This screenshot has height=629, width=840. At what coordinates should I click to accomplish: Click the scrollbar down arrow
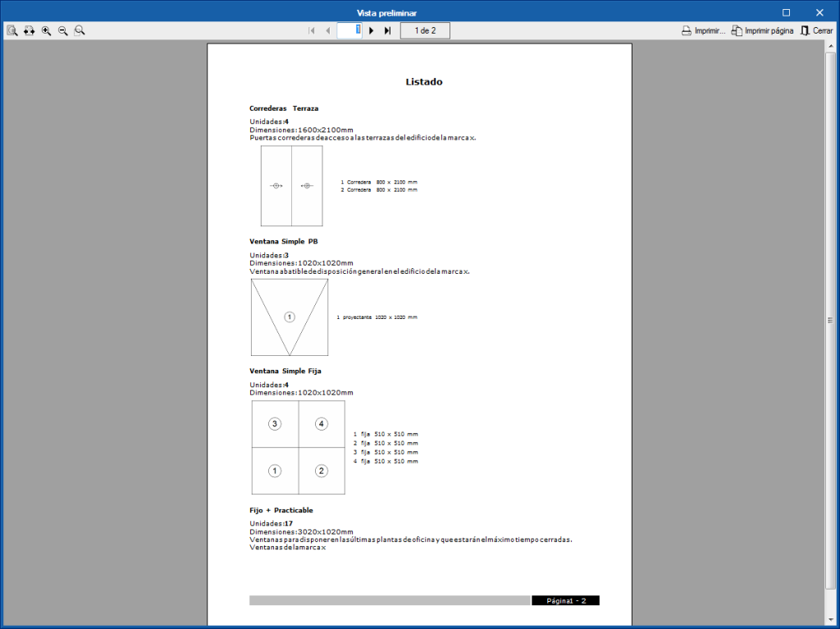(x=830, y=620)
